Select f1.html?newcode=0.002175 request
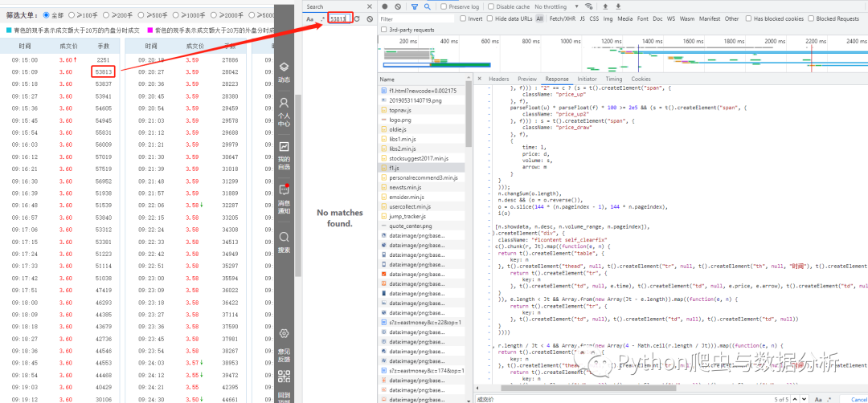 [423, 90]
